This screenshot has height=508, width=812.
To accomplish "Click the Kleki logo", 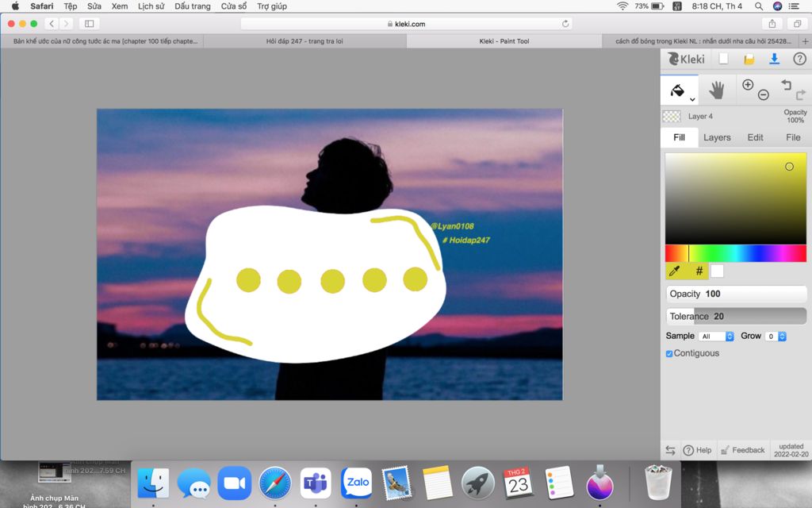I will click(686, 59).
